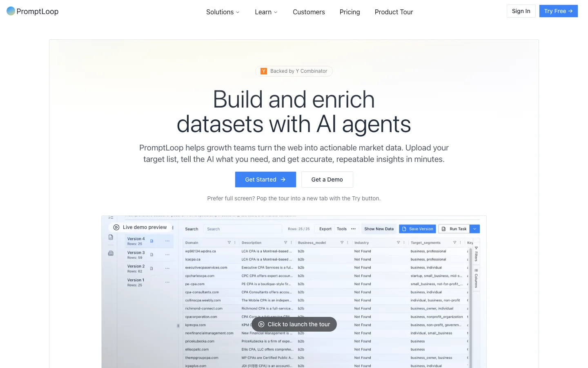Click the Run Task button
The height and width of the screenshot is (368, 588).
click(454, 229)
